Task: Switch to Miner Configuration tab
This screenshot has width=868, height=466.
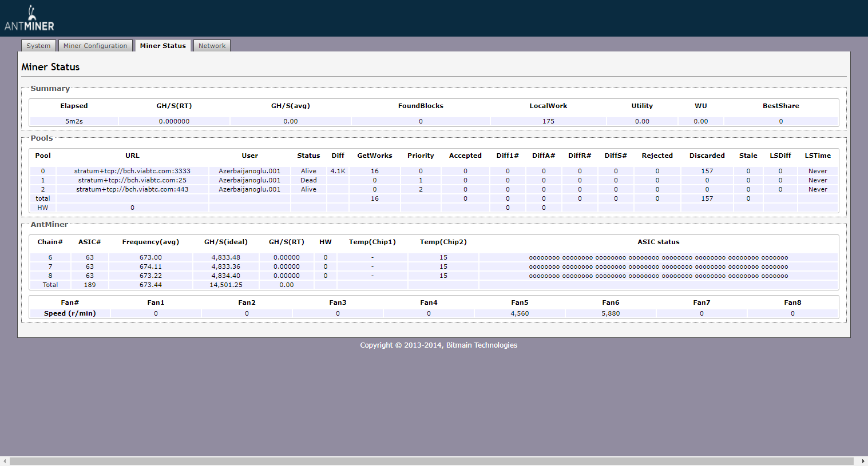Action: point(95,46)
